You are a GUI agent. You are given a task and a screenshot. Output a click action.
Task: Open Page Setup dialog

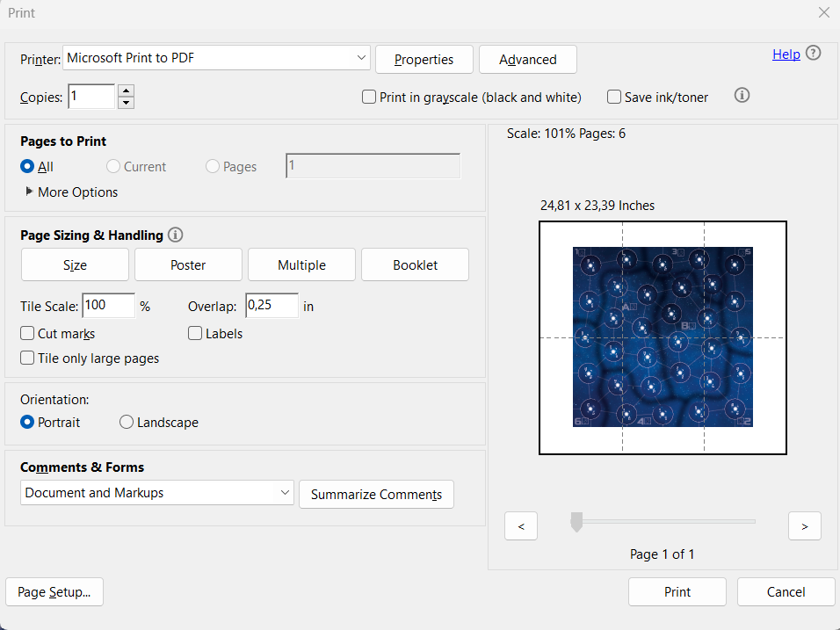tap(54, 592)
